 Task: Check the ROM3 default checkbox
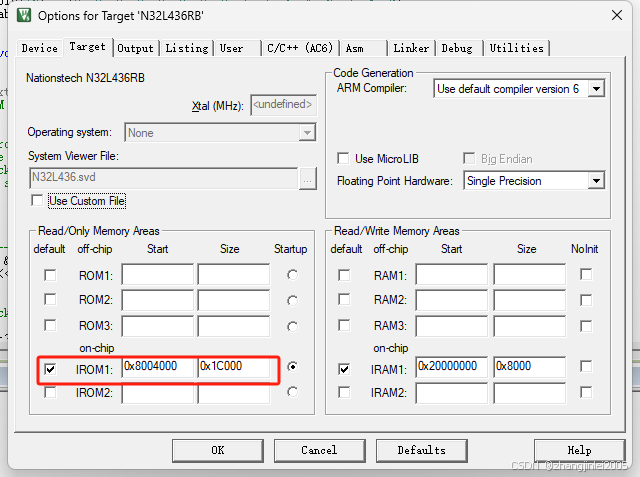tap(50, 326)
